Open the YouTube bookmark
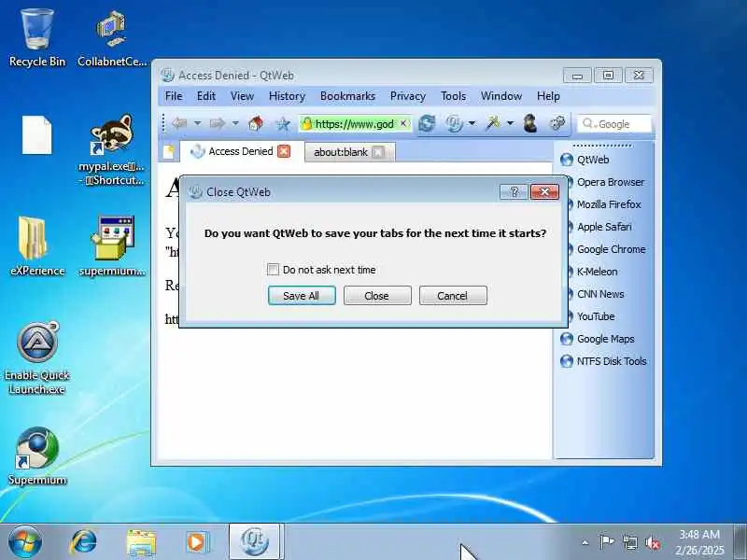 (596, 316)
